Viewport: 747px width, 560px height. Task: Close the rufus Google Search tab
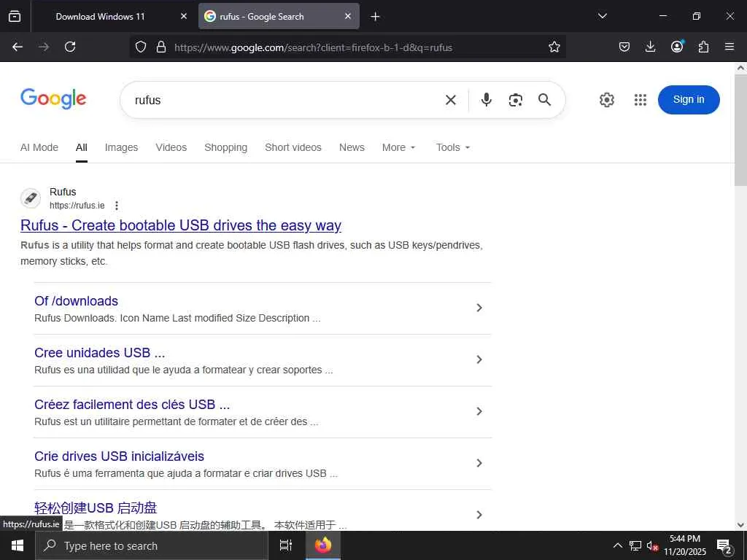(x=348, y=16)
